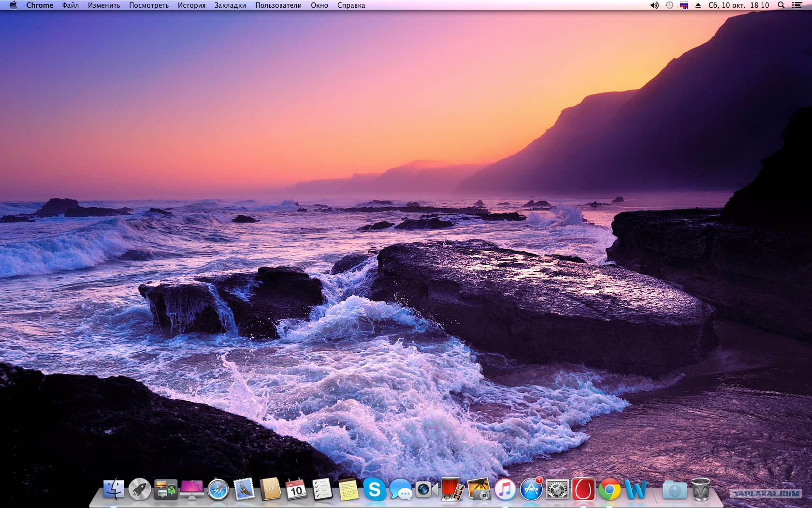This screenshot has width=812, height=508.
Task: Open the История menu
Action: (x=191, y=5)
